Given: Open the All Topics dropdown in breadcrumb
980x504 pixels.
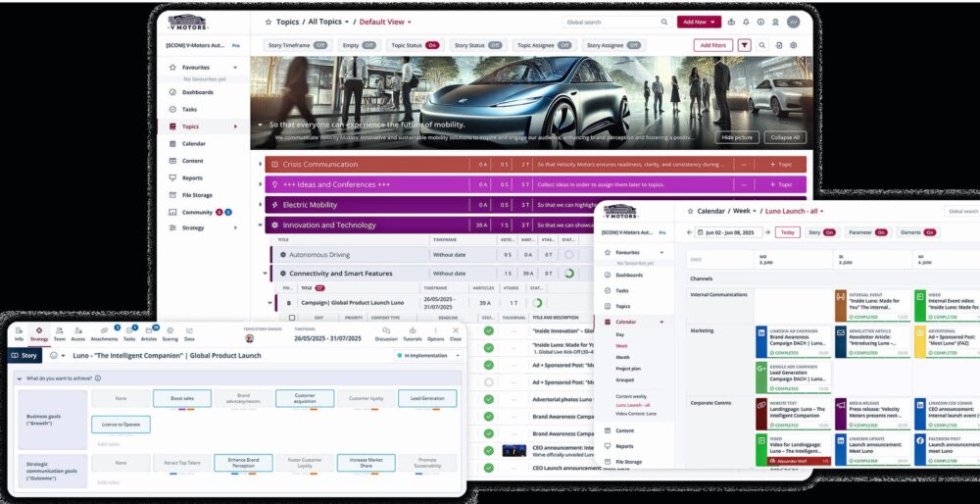Looking at the screenshot, I should pyautogui.click(x=330, y=22).
